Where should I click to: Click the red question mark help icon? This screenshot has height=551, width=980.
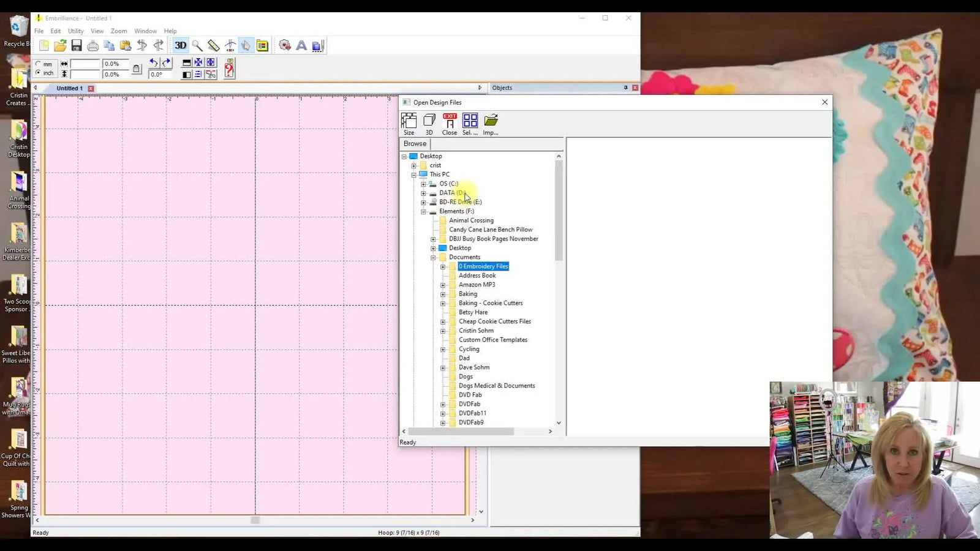[x=229, y=68]
